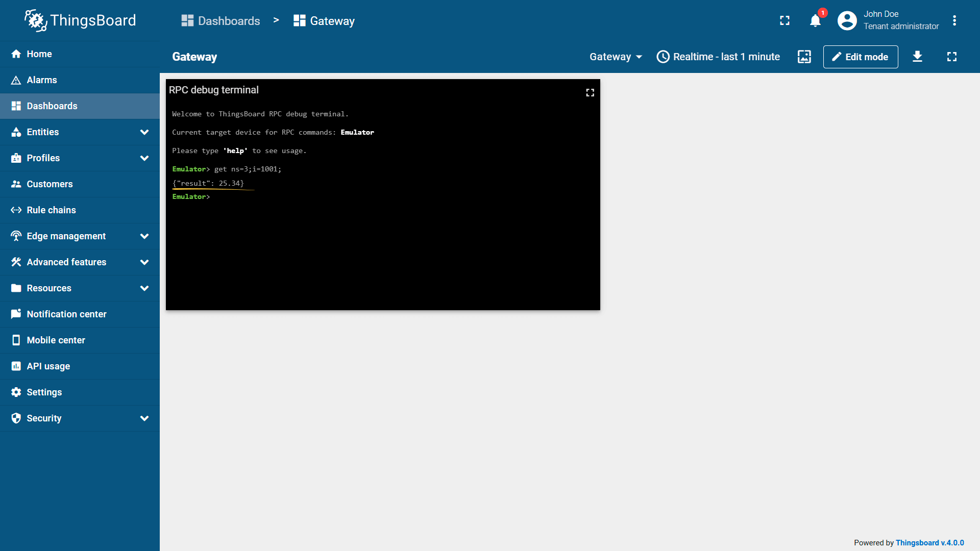Open the Thingsboard v.4.0.0 link
Screen dimensions: 980x551
[929, 543]
